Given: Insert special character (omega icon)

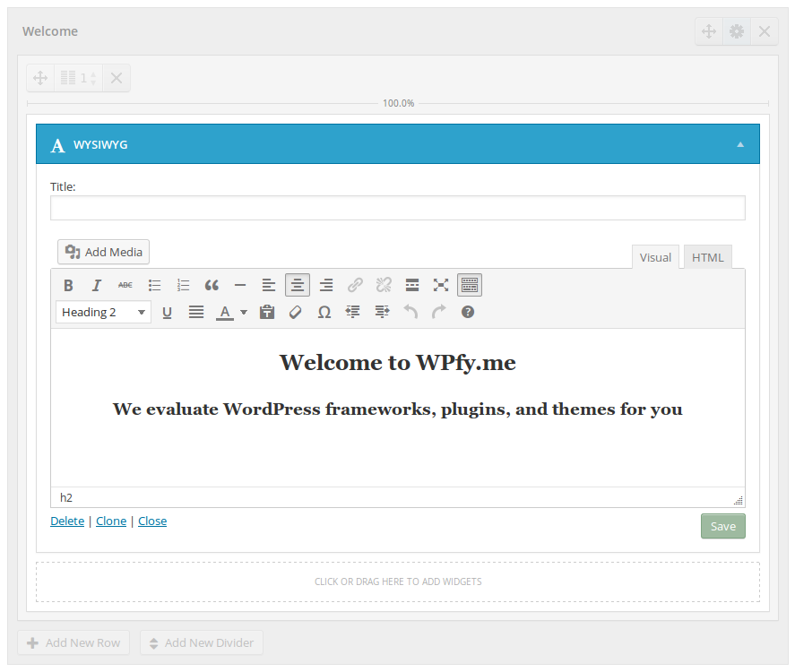Looking at the screenshot, I should coord(324,312).
